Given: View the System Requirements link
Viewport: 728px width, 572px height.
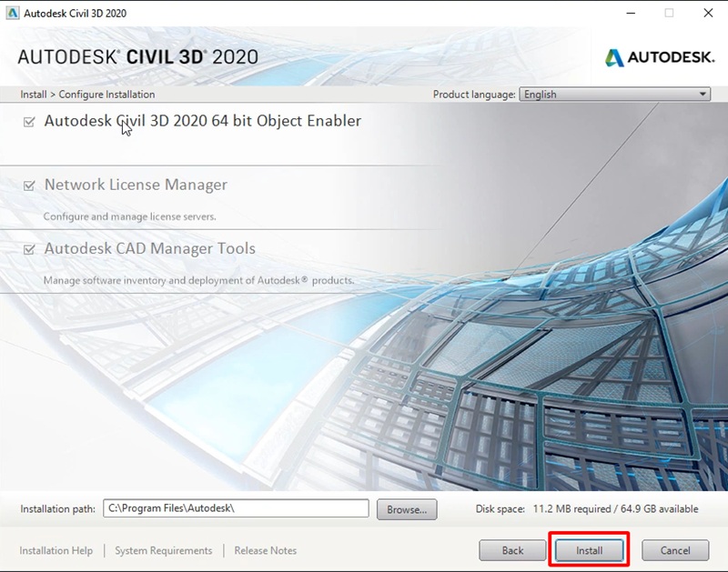Looking at the screenshot, I should tap(165, 550).
